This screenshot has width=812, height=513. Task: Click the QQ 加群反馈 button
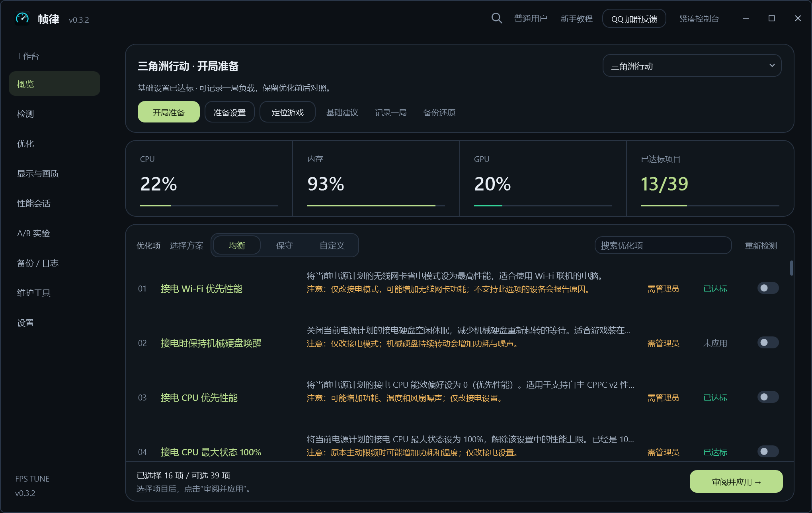coord(634,19)
